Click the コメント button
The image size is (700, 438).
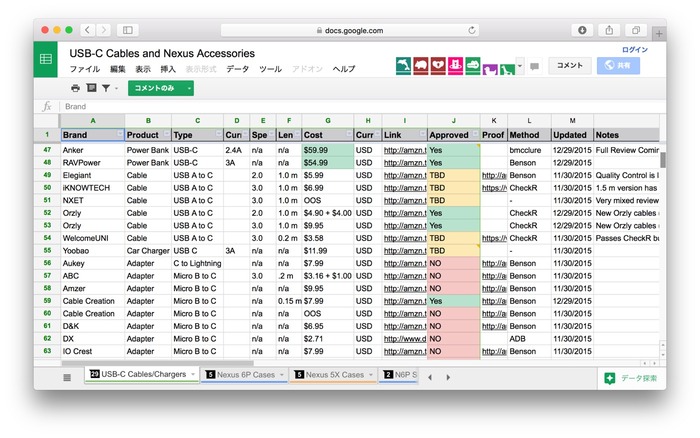(x=570, y=66)
